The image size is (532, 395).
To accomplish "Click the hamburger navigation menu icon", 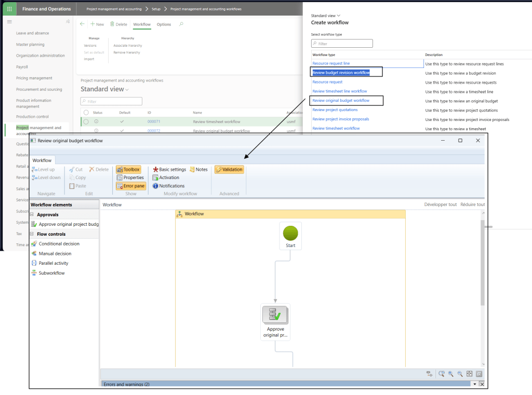I will point(9,21).
